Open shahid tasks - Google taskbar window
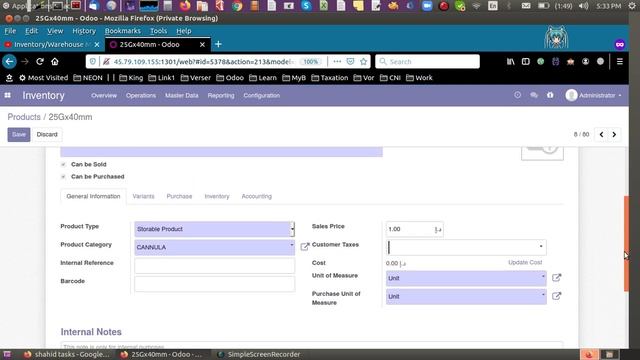This screenshot has width=640, height=360. (67, 355)
